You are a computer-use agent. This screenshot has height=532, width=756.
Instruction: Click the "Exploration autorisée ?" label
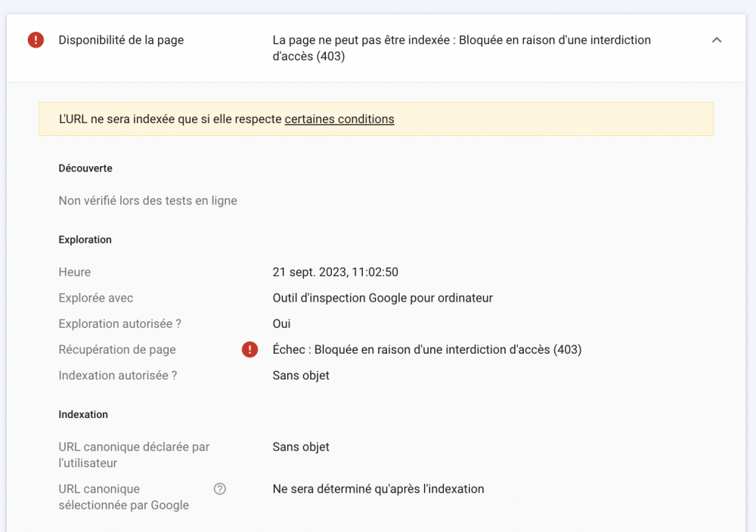click(x=119, y=323)
